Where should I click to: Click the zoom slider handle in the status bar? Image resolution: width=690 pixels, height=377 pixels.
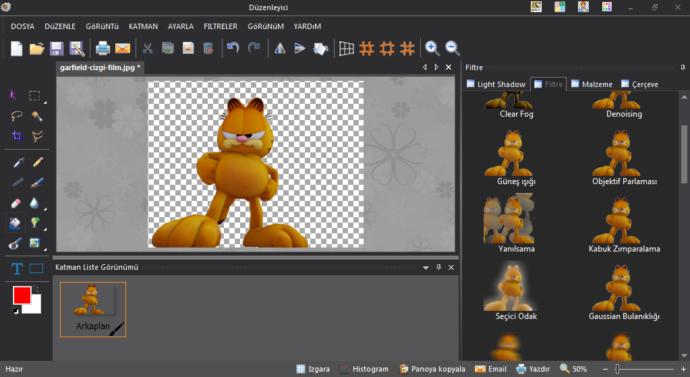617,370
